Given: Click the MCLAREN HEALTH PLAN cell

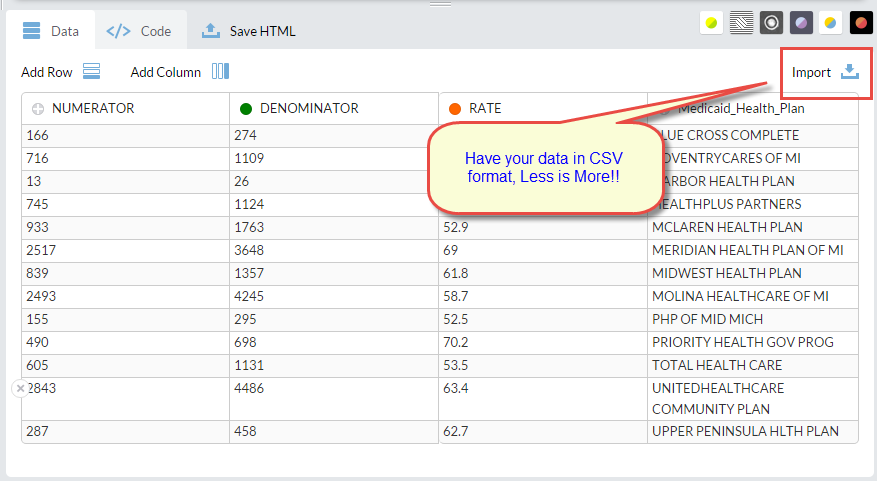Looking at the screenshot, I should [753, 228].
